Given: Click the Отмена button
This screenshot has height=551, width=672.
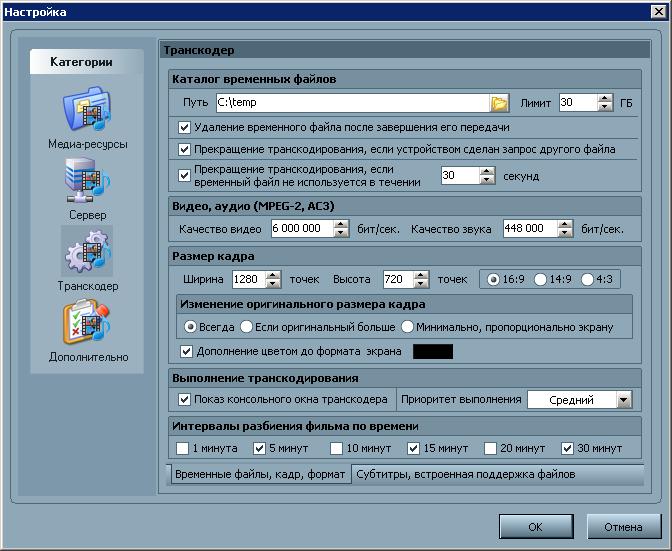Looking at the screenshot, I should click(624, 527).
